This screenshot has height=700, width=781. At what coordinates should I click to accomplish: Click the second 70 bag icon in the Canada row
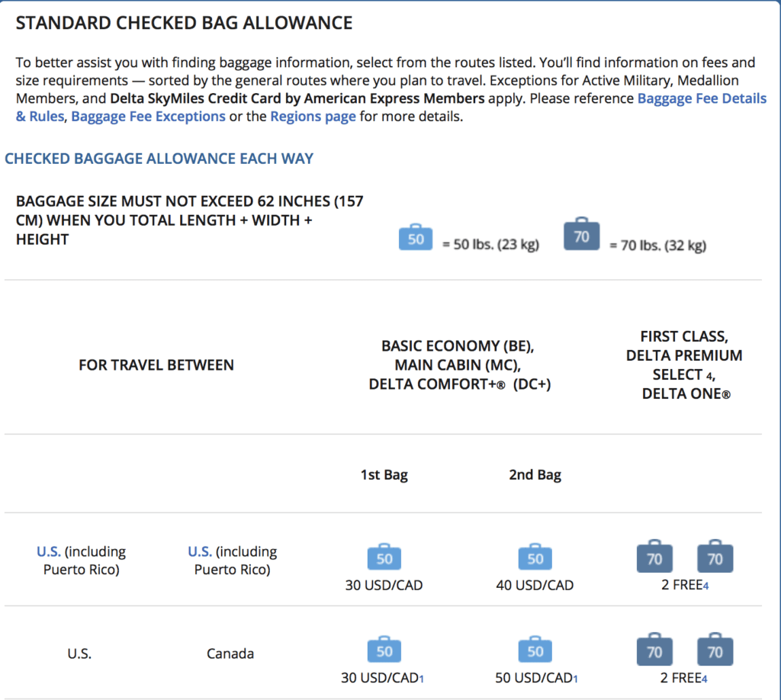[715, 649]
